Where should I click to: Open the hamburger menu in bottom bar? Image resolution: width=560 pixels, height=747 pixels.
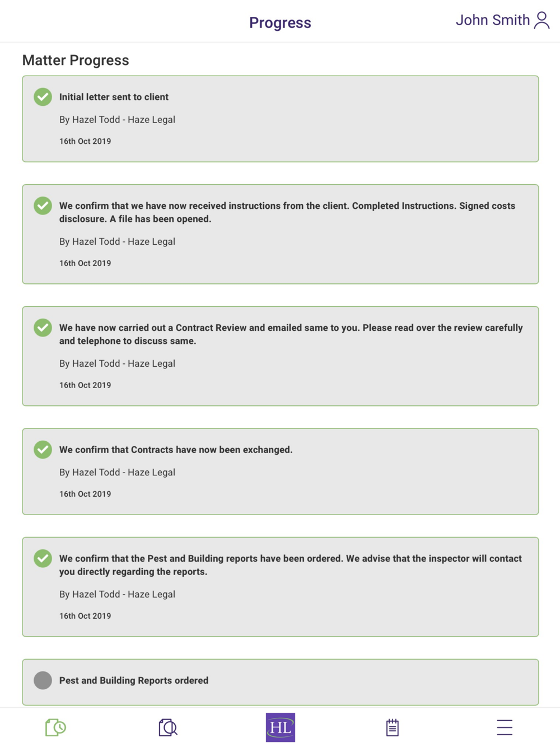[x=504, y=727]
